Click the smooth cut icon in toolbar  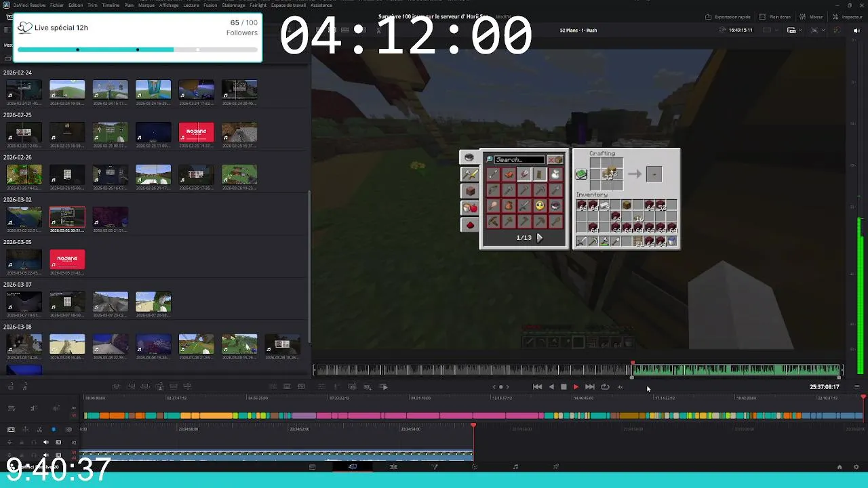[x=301, y=386]
